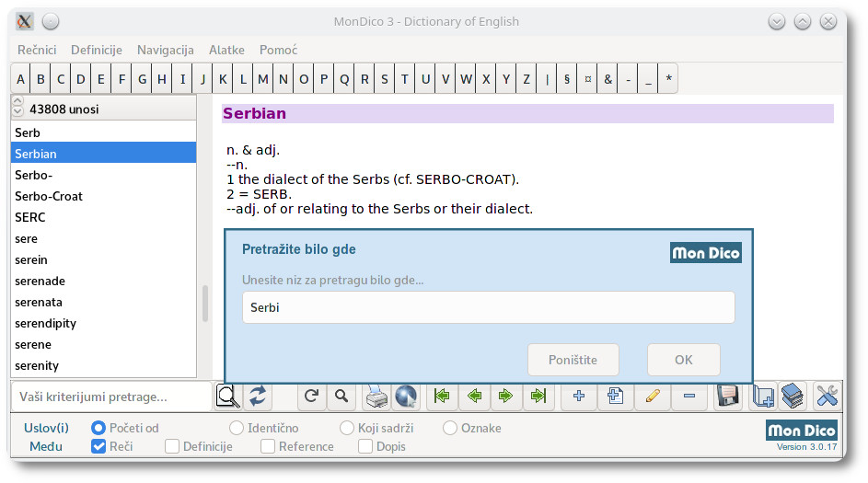Collapse the entries count down chevron

tap(17, 110)
